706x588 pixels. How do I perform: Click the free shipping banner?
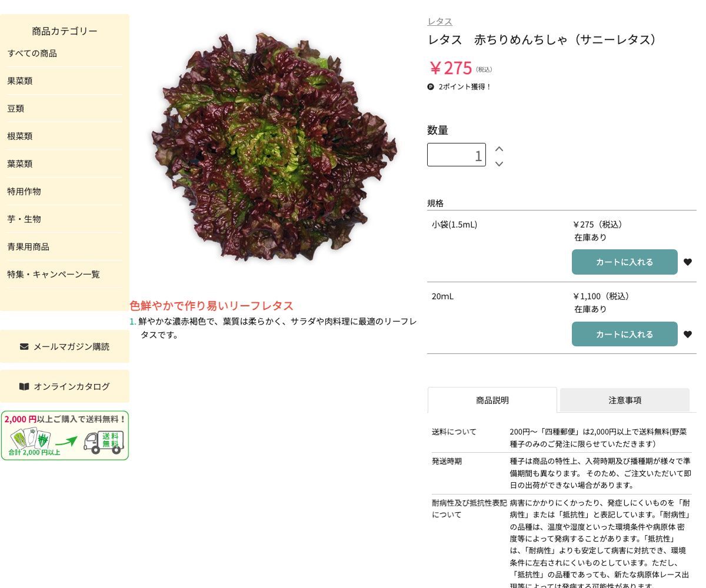(x=65, y=436)
